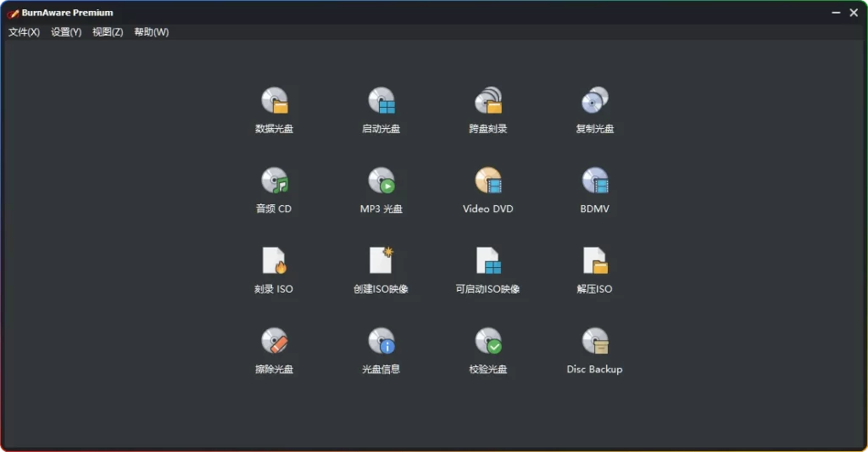Start the 音频 CD audio disc icon
868x452 pixels.
[275, 181]
